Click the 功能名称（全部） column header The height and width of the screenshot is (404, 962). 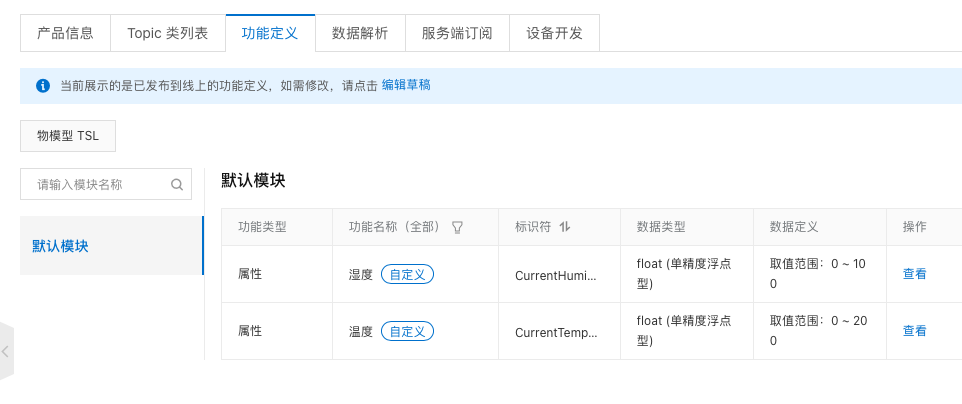click(x=394, y=227)
